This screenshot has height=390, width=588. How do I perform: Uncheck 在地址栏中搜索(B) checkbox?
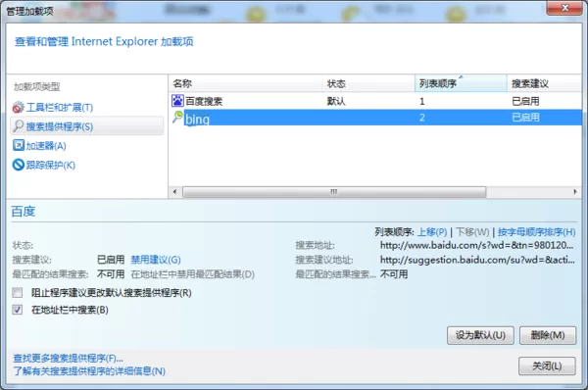[18, 310]
